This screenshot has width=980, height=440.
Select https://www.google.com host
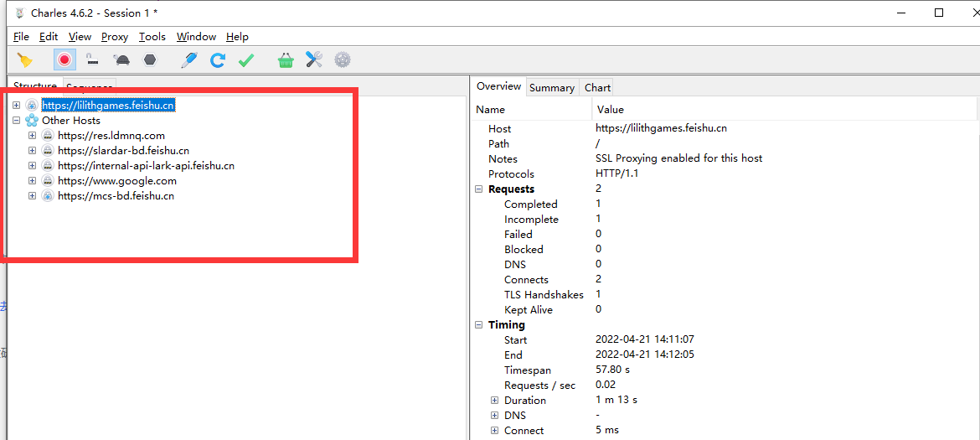coord(117,181)
